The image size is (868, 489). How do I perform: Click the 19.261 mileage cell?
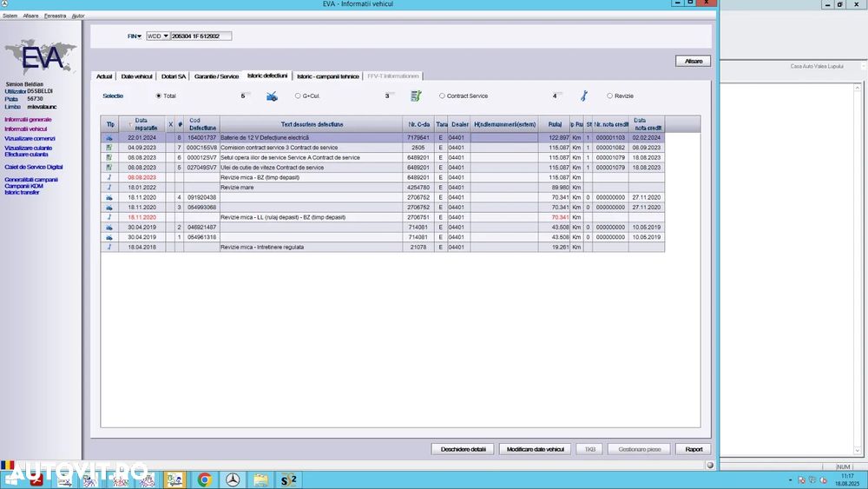(x=555, y=247)
